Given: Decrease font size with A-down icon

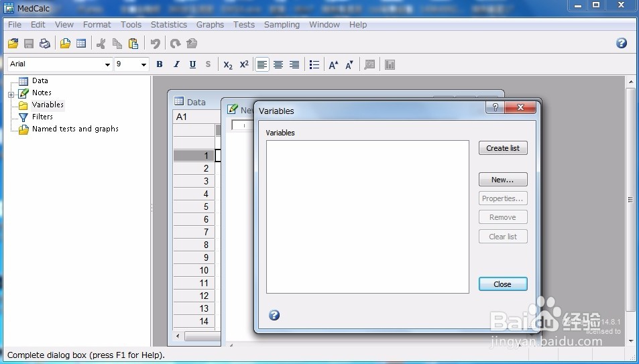Looking at the screenshot, I should pos(349,64).
